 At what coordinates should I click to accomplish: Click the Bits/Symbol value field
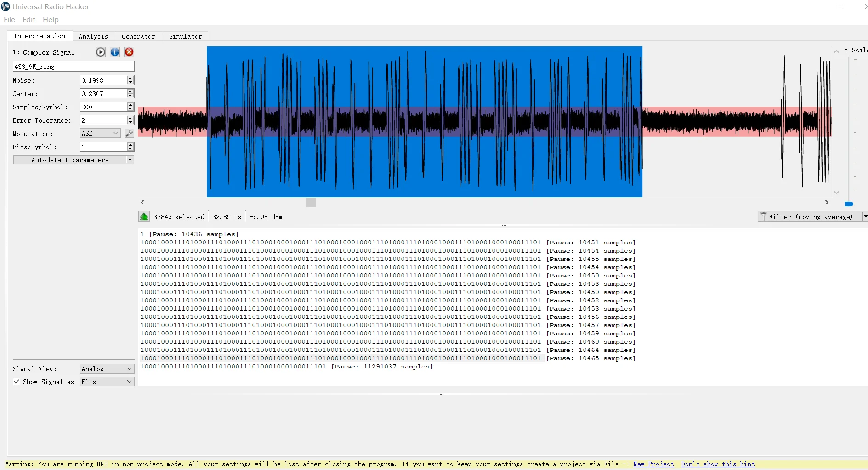103,147
